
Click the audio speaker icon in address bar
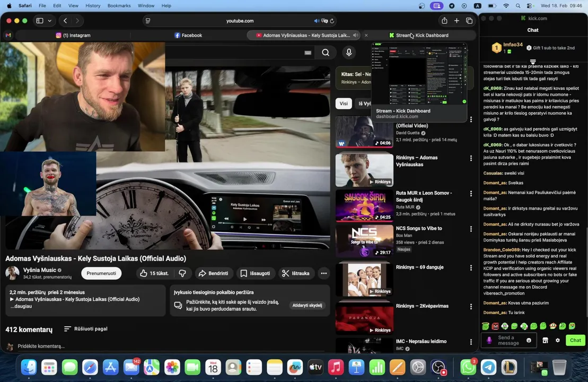pos(317,21)
